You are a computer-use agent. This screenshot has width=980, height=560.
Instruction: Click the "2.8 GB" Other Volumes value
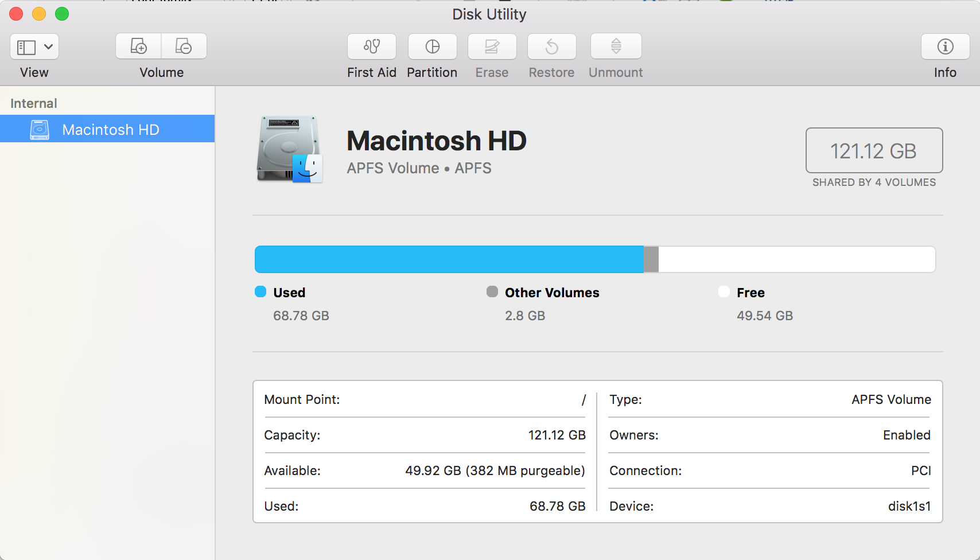click(525, 316)
